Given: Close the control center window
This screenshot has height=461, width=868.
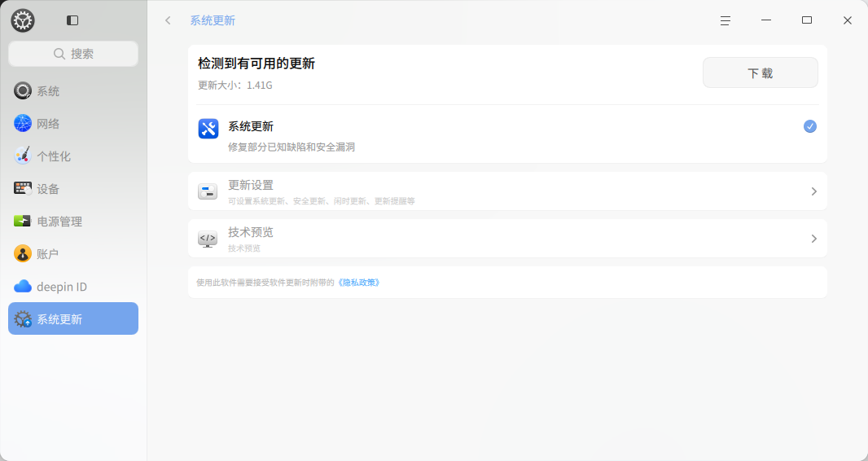Looking at the screenshot, I should pyautogui.click(x=848, y=20).
